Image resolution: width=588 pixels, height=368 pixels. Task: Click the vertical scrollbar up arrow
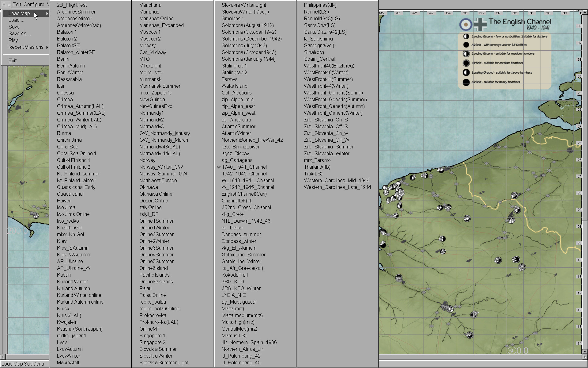pos(585,13)
